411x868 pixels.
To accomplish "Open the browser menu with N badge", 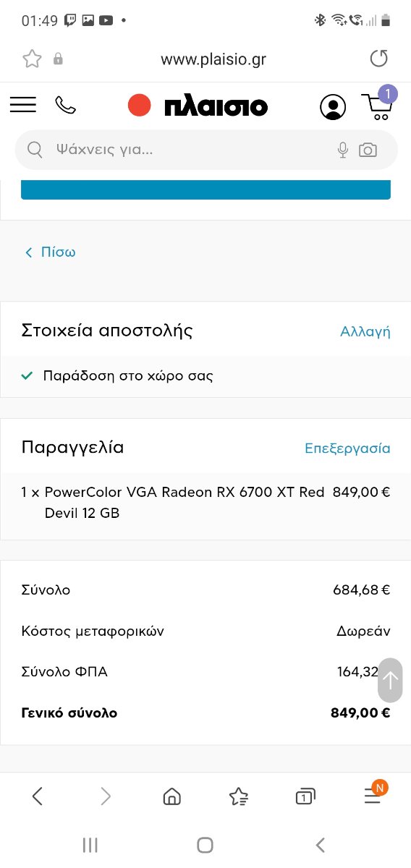I will 375,794.
